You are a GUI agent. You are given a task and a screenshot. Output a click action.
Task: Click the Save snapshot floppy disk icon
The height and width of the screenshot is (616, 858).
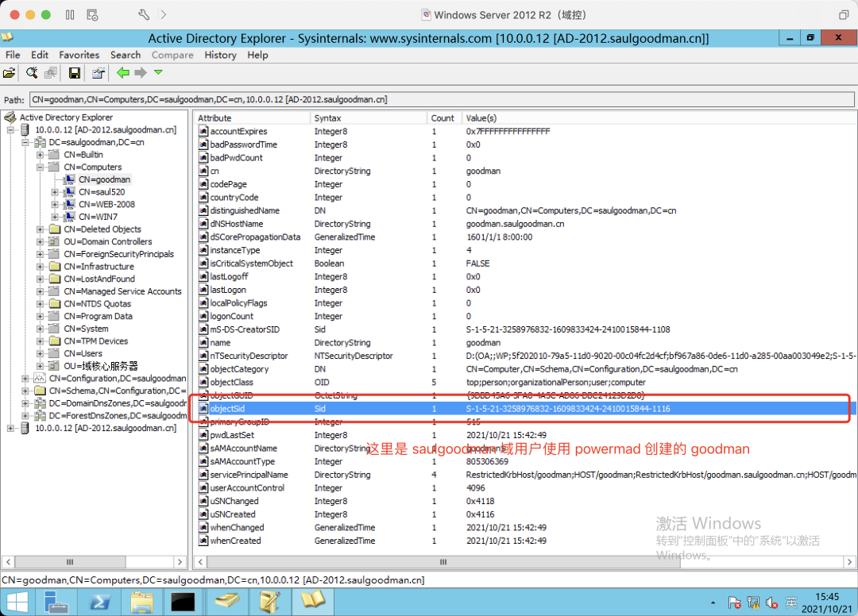tap(75, 73)
